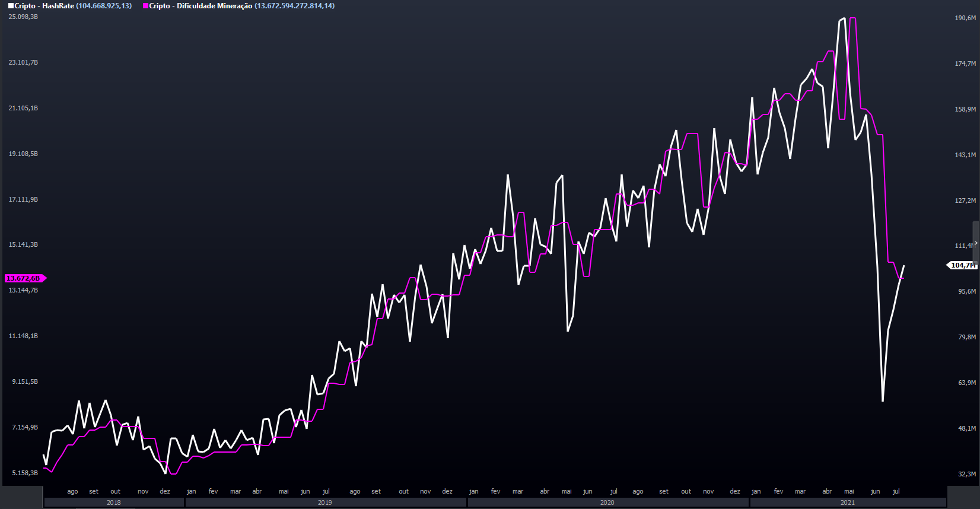Expand the collapsed side panel arrow
The image size is (980, 509).
click(x=976, y=243)
